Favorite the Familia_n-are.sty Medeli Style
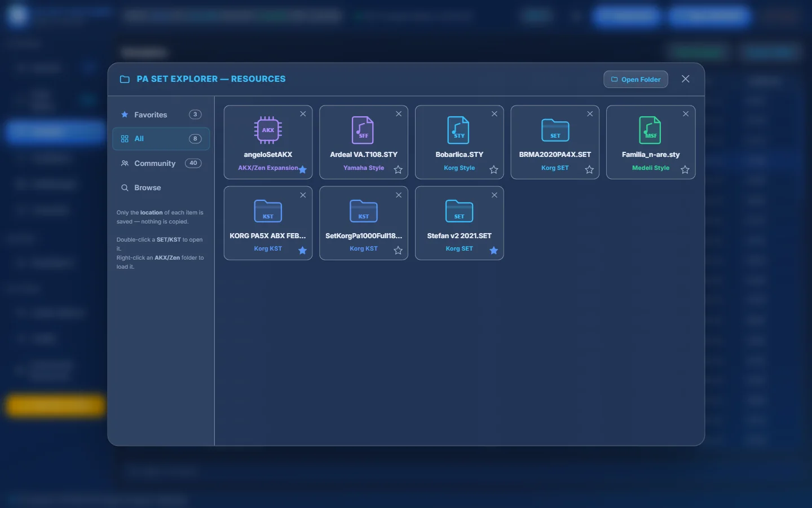The width and height of the screenshot is (812, 508). [x=685, y=169]
